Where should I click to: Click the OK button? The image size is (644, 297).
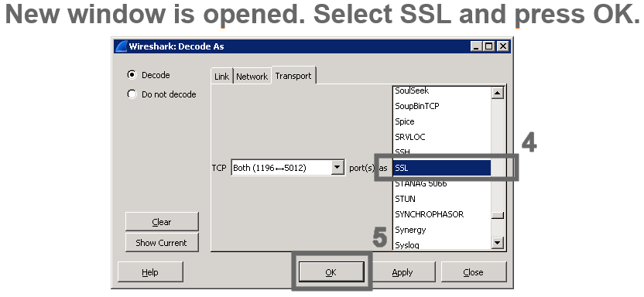(x=331, y=272)
